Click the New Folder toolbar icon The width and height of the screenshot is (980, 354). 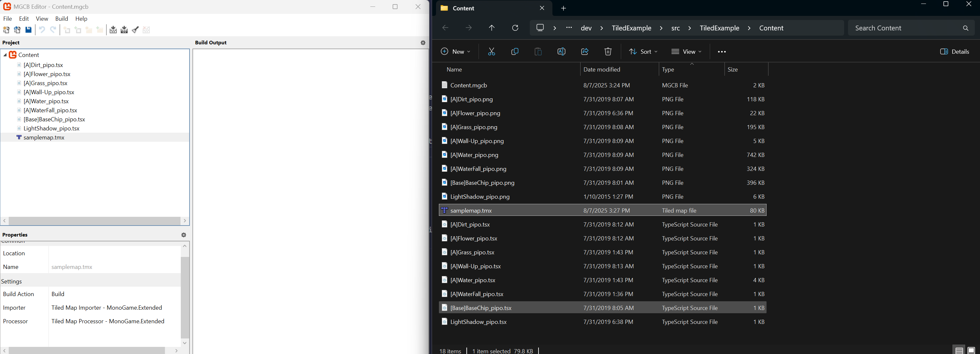(89, 30)
